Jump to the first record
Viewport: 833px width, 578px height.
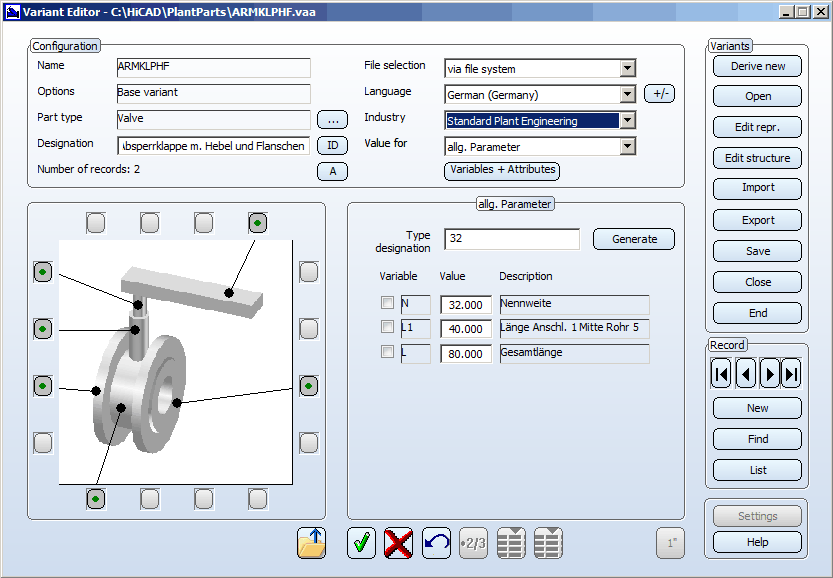(721, 375)
